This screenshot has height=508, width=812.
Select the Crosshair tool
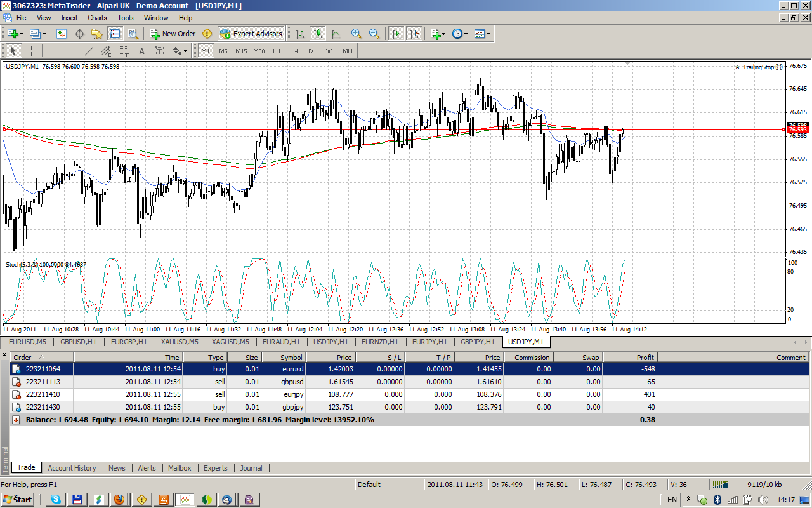pos(31,51)
